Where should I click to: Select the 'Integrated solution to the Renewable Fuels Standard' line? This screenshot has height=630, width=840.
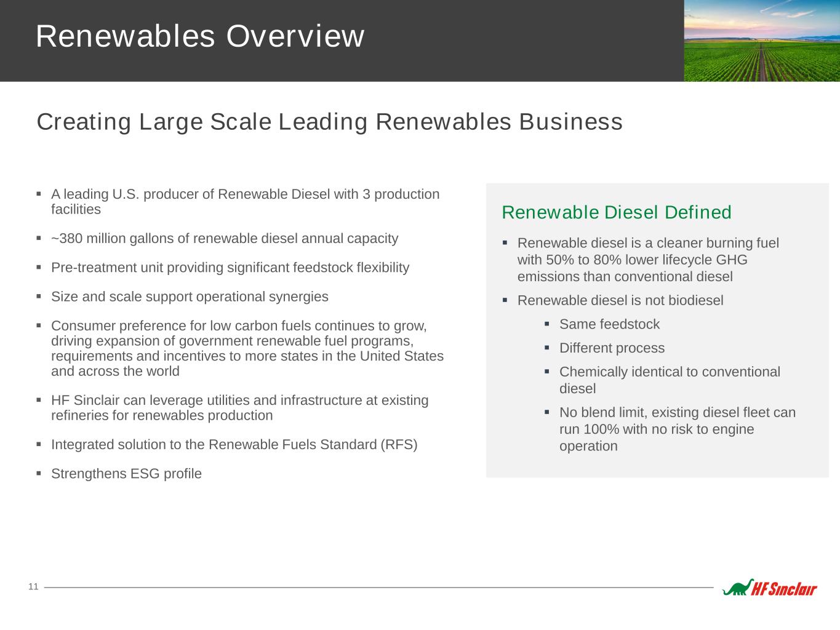click(x=234, y=444)
